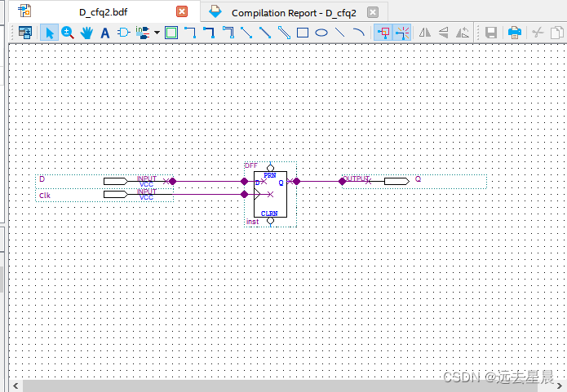Select wire between D pin and DFF
Image resolution: width=567 pixels, height=392 pixels.
coord(208,182)
